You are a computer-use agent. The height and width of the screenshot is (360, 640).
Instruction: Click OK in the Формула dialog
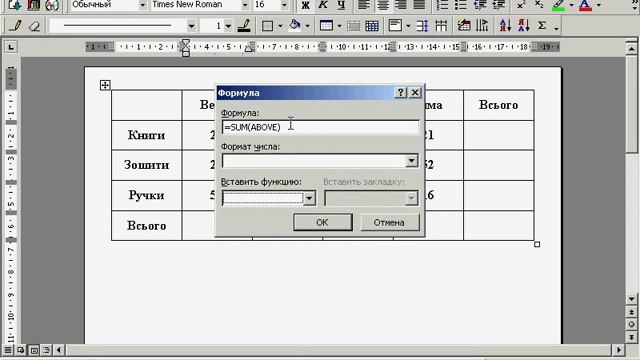pos(322,222)
